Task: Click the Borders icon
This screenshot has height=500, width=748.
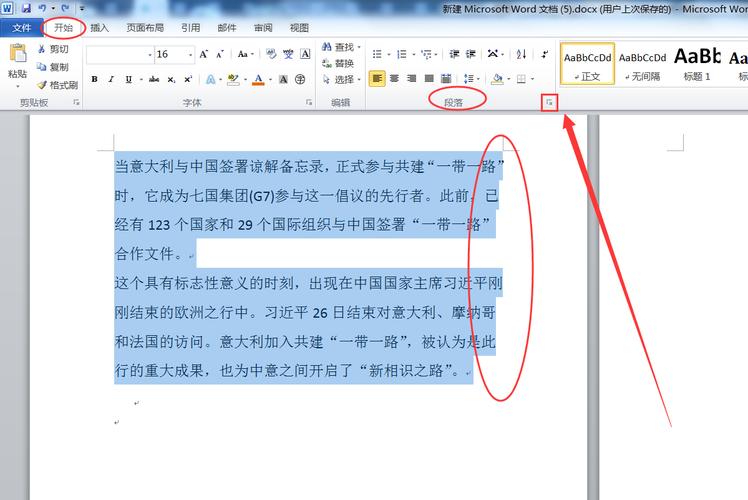Action: [x=521, y=78]
